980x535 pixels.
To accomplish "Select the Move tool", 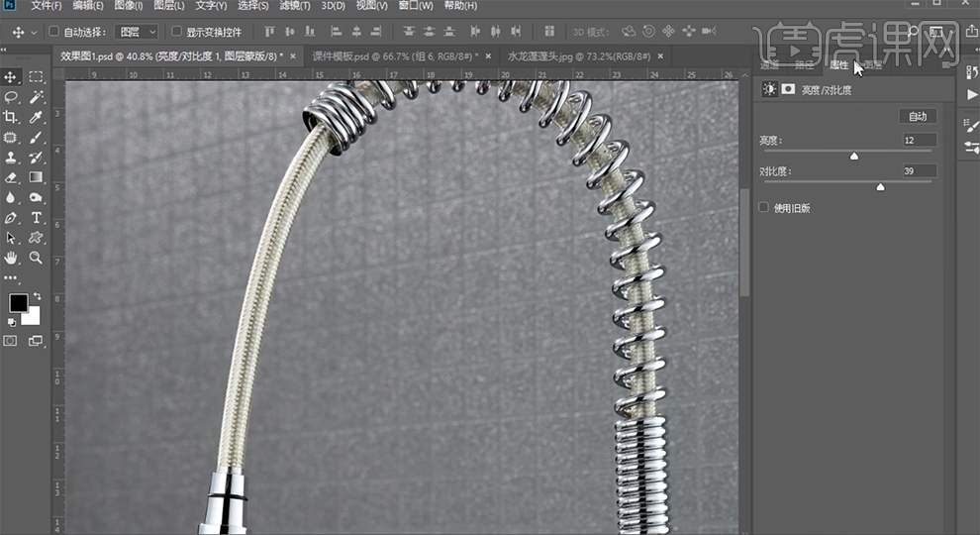I will point(11,77).
